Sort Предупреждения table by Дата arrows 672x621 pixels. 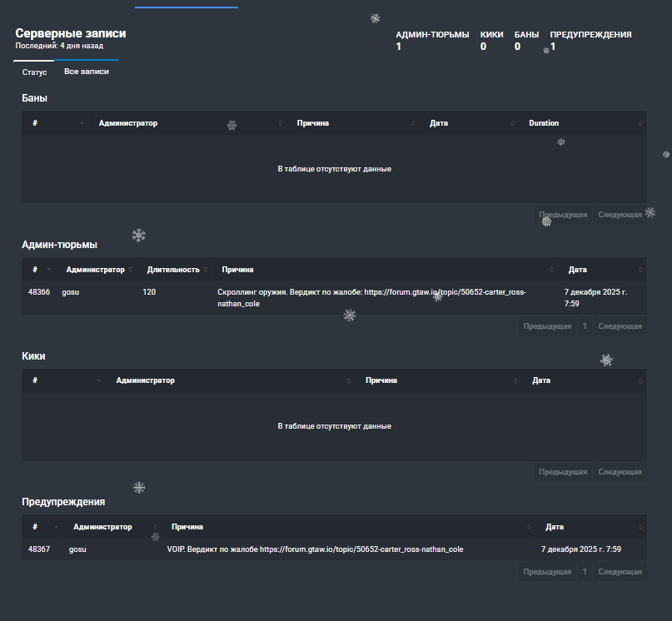pyautogui.click(x=640, y=527)
